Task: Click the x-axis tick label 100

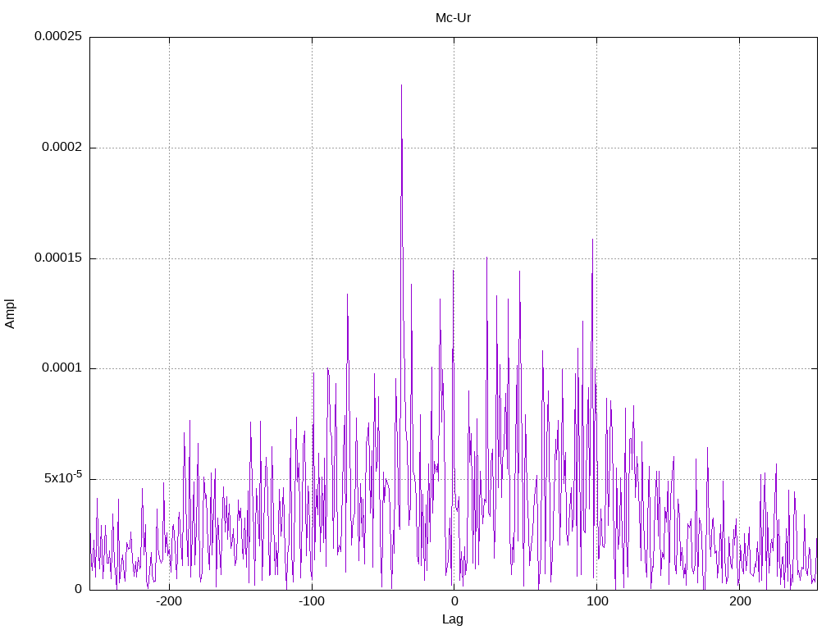Action: point(597,601)
